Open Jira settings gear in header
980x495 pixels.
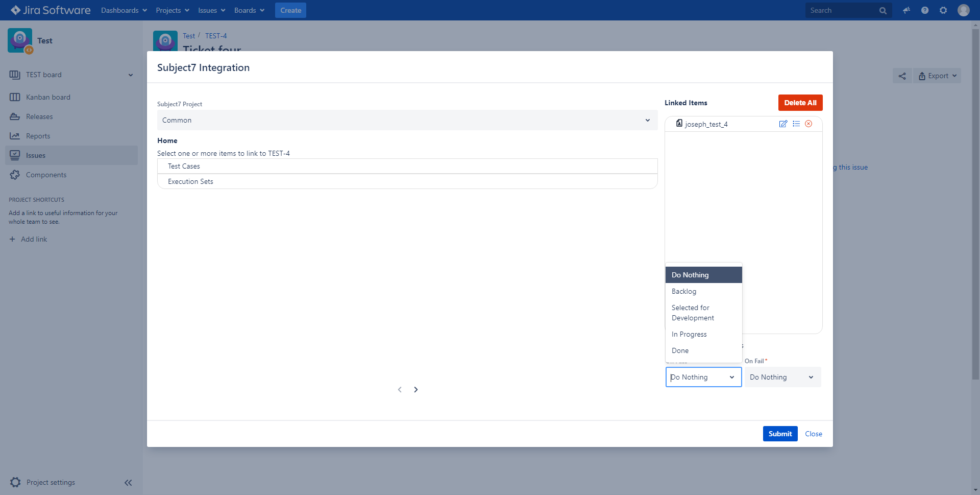[x=943, y=10]
